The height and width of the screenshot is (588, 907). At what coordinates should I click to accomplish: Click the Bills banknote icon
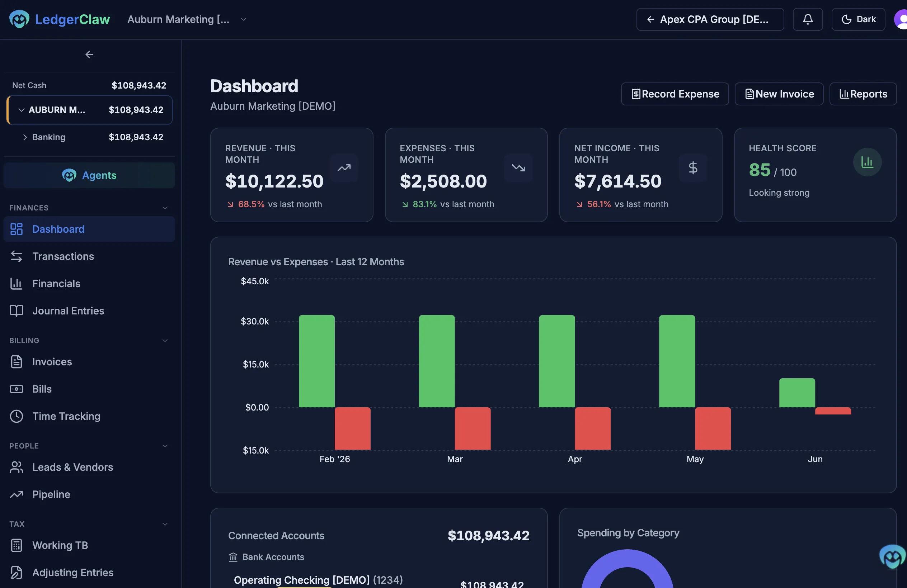17,389
